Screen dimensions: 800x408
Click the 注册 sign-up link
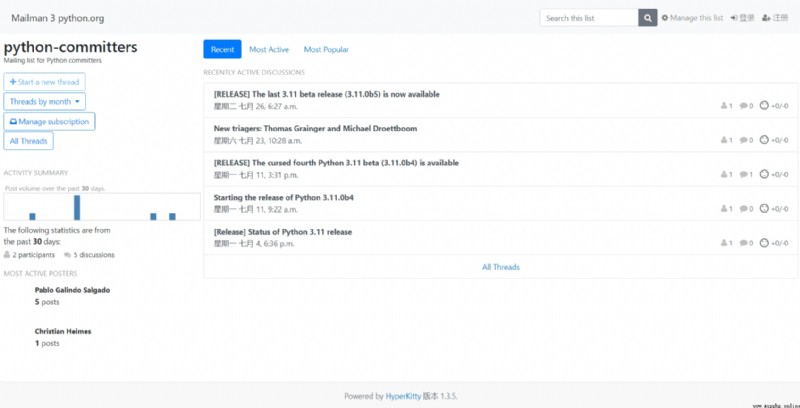(775, 18)
